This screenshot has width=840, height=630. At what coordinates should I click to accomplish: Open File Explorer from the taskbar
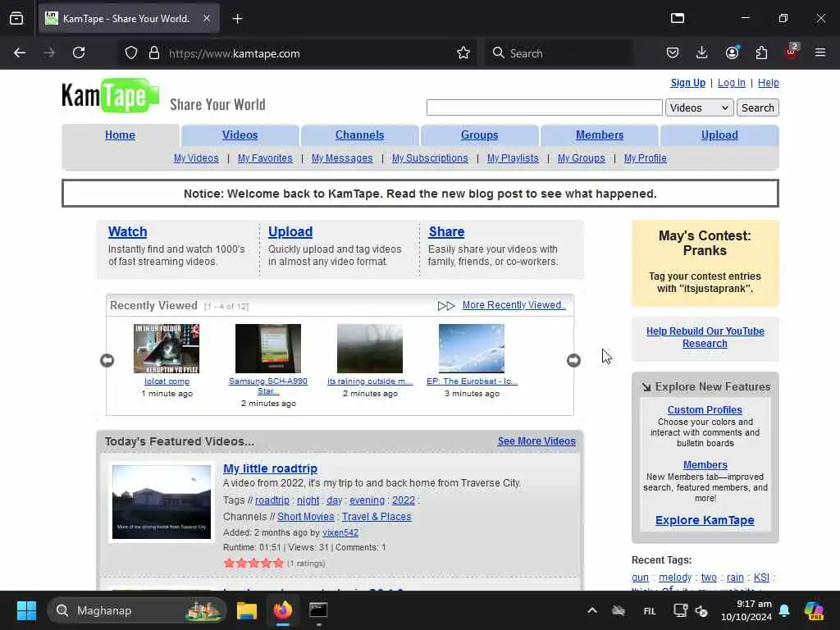[247, 610]
